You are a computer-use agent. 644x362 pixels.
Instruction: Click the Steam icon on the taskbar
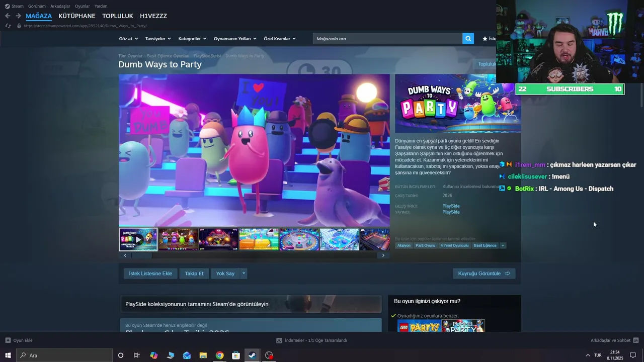(252, 355)
